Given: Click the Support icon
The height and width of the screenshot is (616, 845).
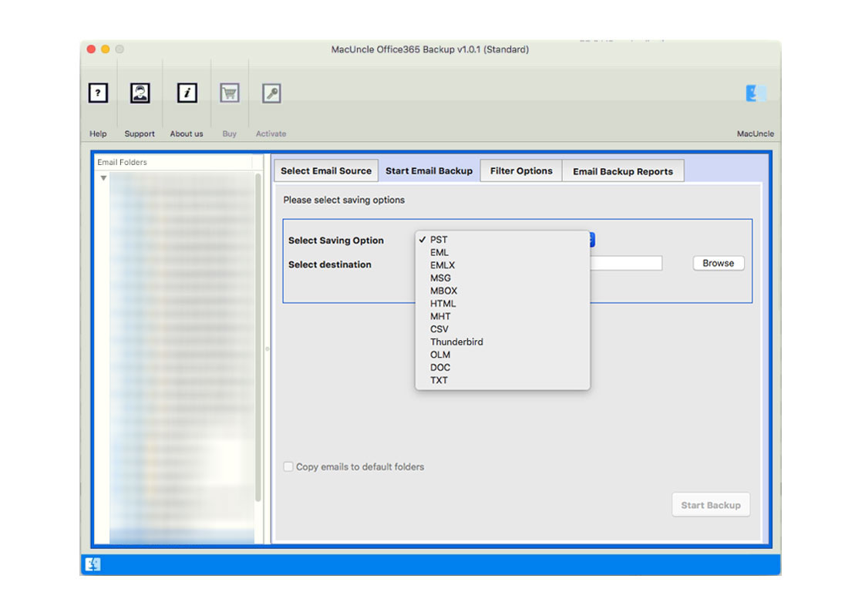Looking at the screenshot, I should pos(140,93).
